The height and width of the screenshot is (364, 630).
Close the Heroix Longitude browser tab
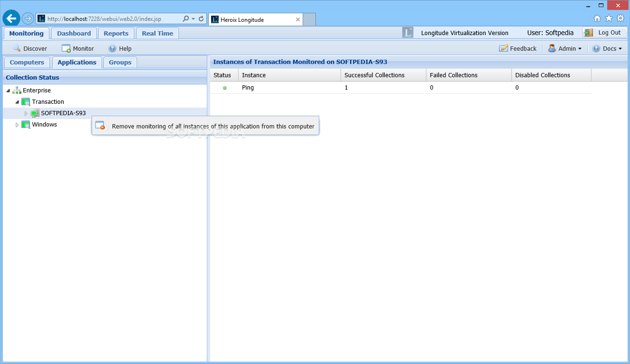coord(298,19)
